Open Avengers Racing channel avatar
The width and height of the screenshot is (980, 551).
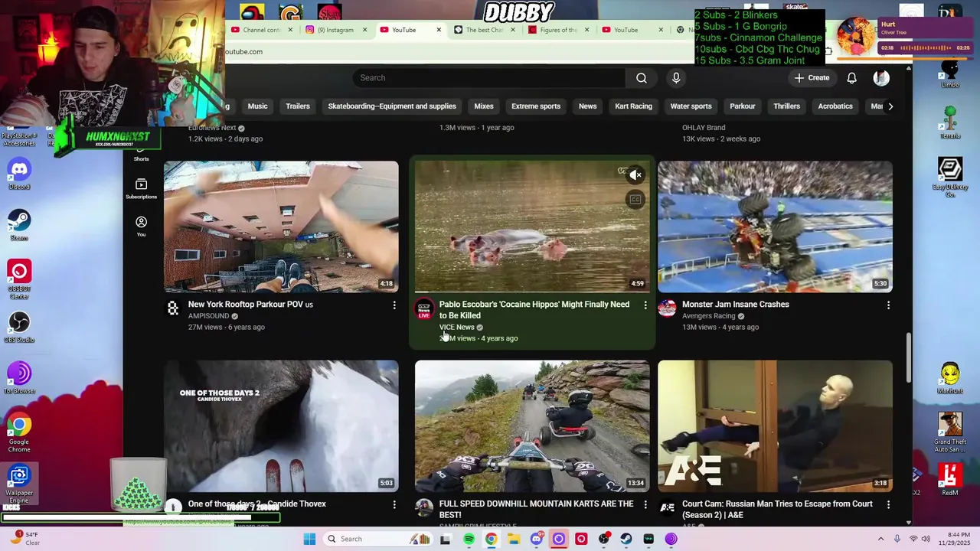pos(667,308)
